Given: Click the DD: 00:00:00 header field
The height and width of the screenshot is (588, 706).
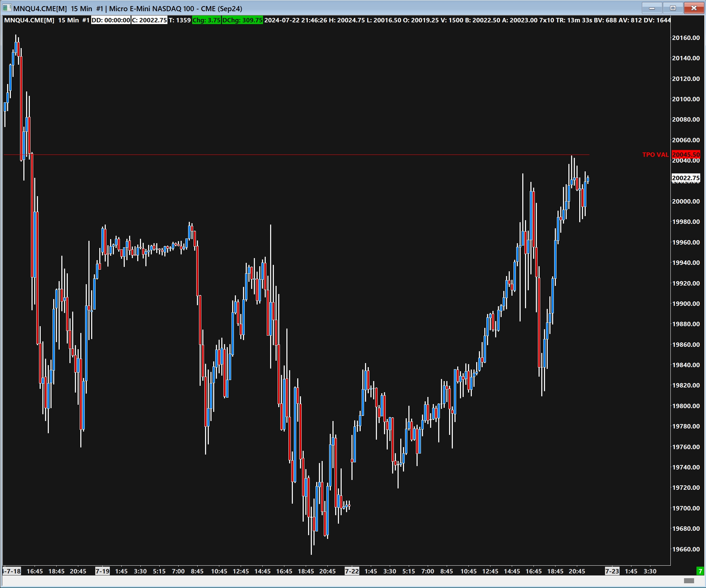Looking at the screenshot, I should 110,20.
